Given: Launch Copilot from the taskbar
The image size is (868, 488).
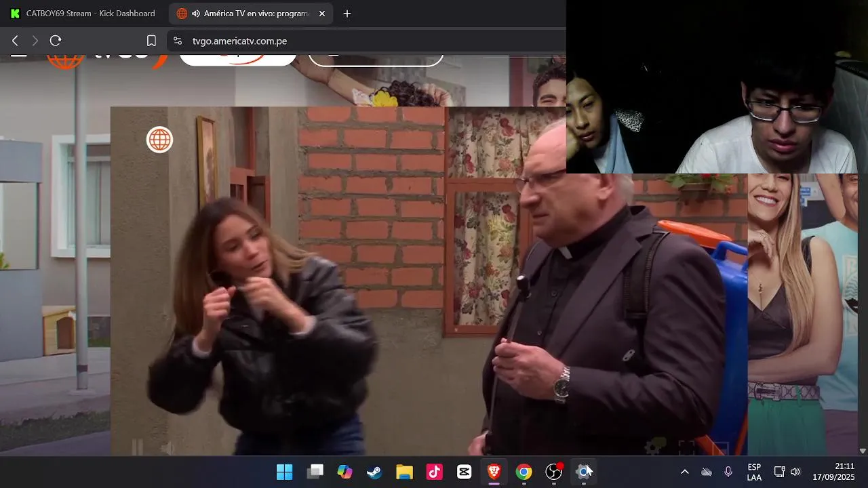Looking at the screenshot, I should (x=345, y=472).
